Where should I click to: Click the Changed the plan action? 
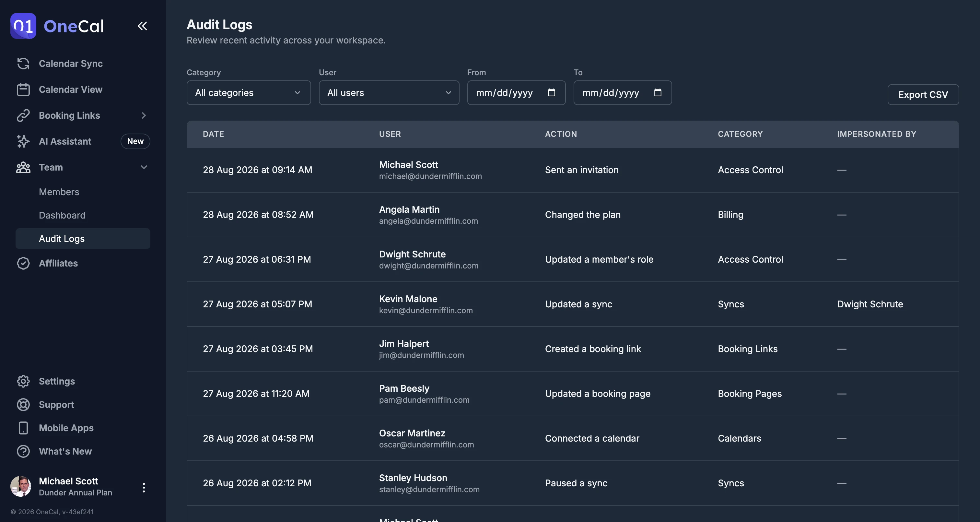[x=582, y=215]
